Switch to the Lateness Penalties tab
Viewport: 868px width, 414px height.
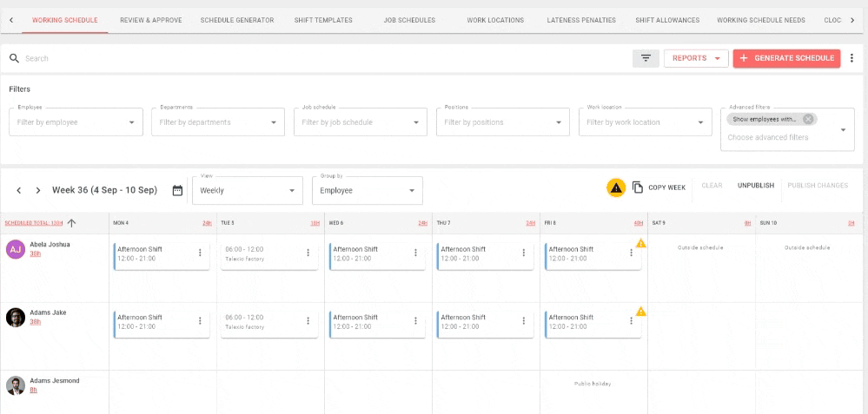tap(581, 20)
